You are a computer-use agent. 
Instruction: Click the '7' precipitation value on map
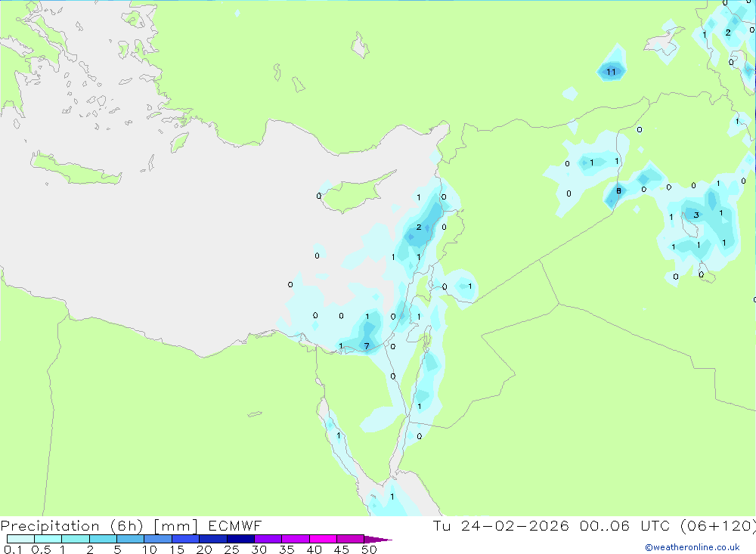click(367, 346)
